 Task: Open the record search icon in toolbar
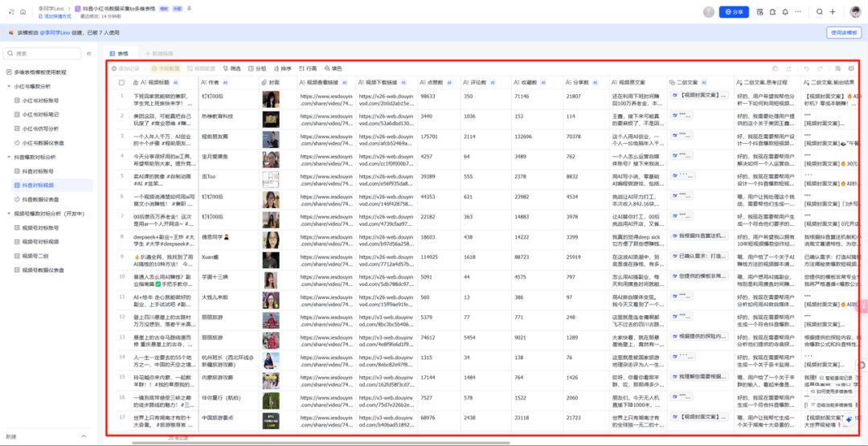point(838,68)
